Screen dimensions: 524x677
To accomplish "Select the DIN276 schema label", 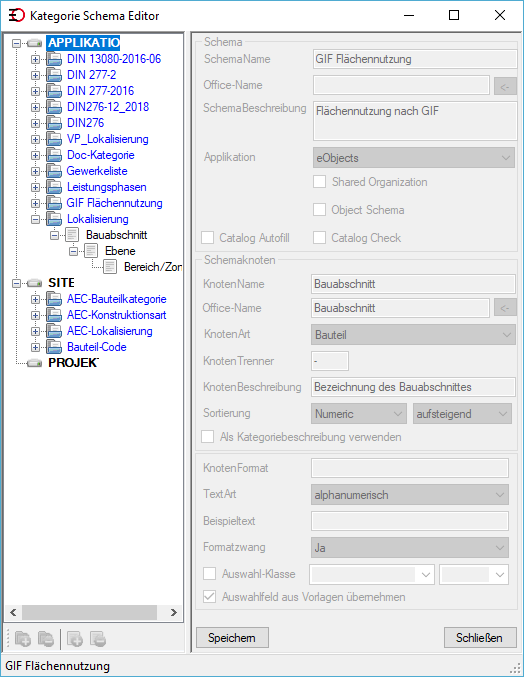I will coord(85,123).
